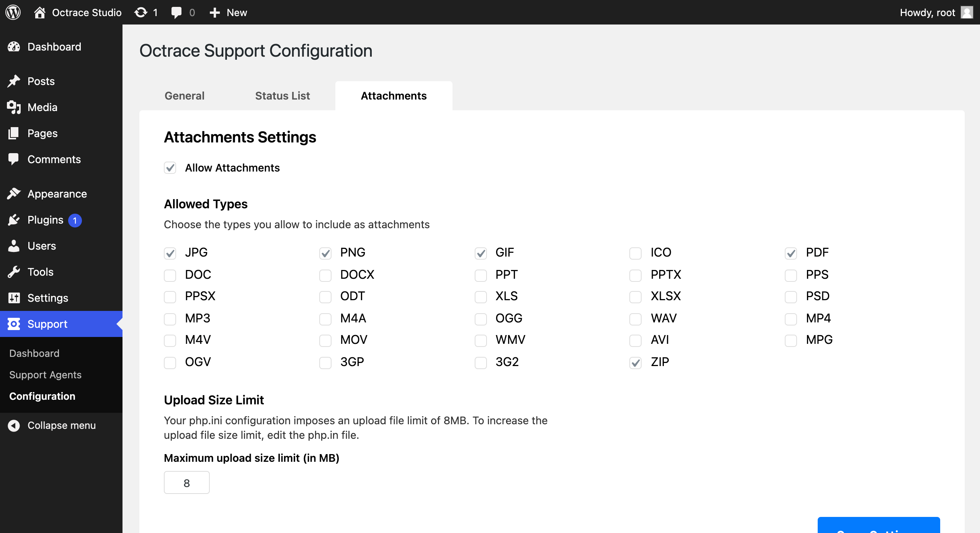Open the updates refresh icon
The width and height of the screenshot is (980, 533).
[x=140, y=13]
